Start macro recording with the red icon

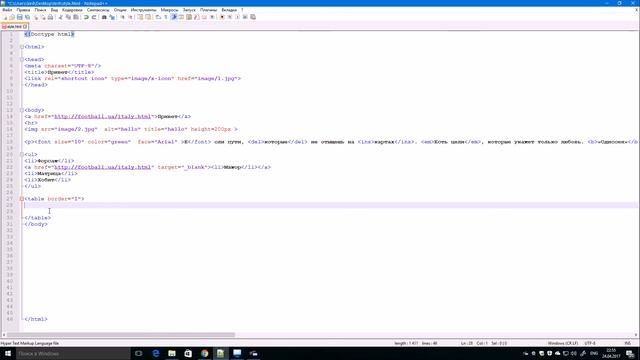pos(222,17)
